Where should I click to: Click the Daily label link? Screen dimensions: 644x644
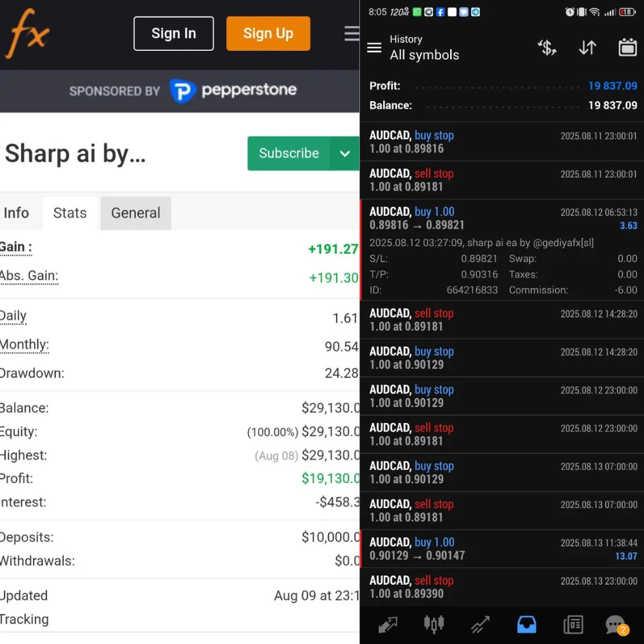tap(13, 316)
